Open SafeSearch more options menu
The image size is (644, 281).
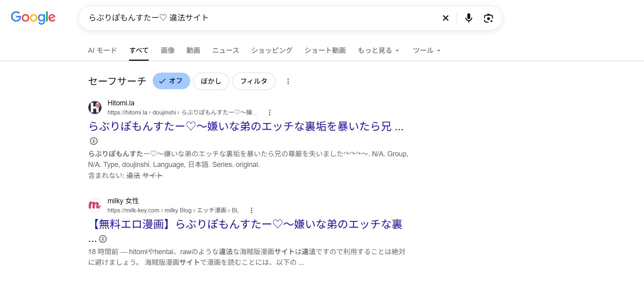[x=288, y=81]
